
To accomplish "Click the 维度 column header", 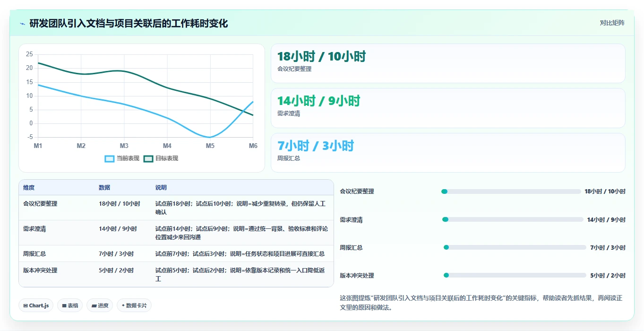I will point(29,188).
